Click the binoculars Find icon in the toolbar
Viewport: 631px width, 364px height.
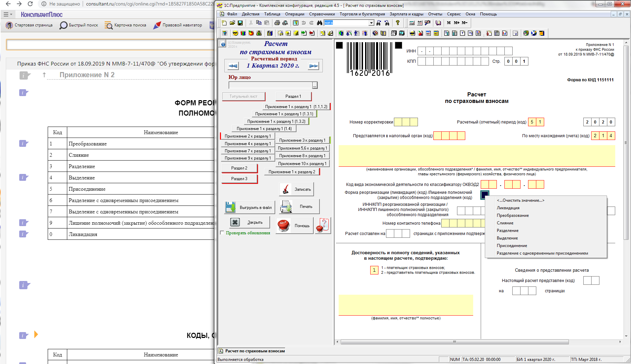pos(319,23)
